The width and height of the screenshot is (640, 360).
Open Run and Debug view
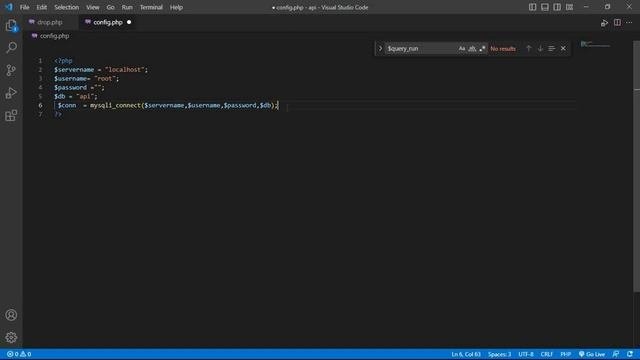(11, 93)
